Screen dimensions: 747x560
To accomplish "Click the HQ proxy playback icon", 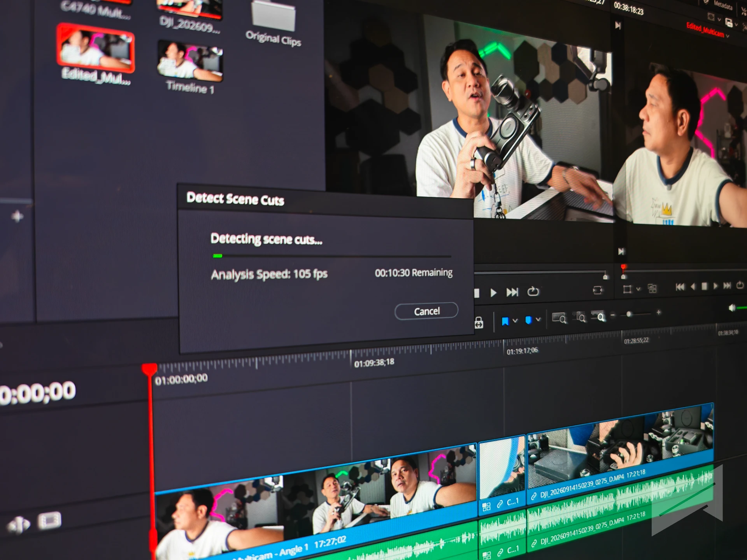I will click(729, 23).
